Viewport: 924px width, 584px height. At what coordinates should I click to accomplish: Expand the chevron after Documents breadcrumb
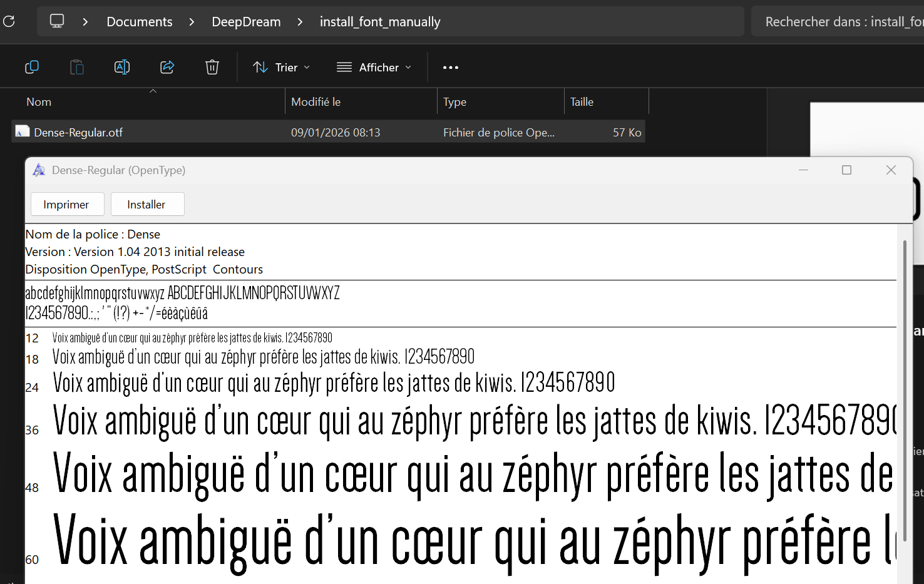pos(192,22)
